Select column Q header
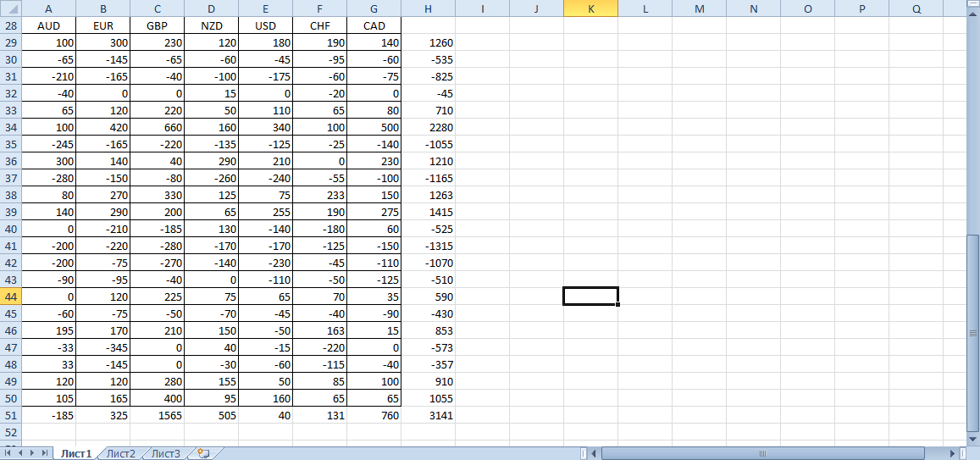 916,8
